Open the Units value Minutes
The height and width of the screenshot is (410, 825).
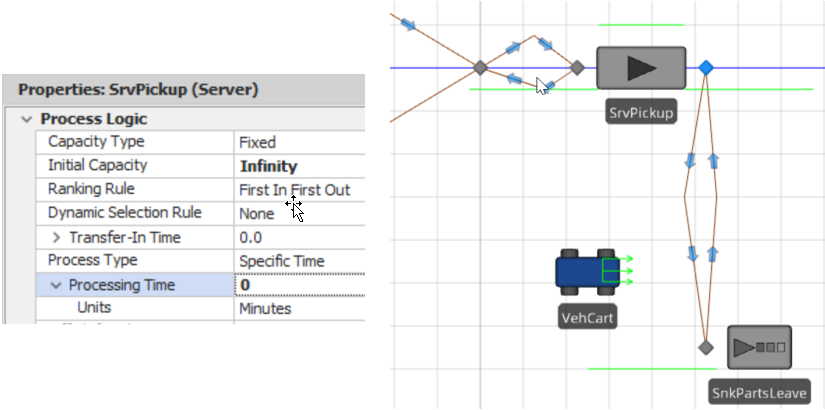tap(299, 308)
